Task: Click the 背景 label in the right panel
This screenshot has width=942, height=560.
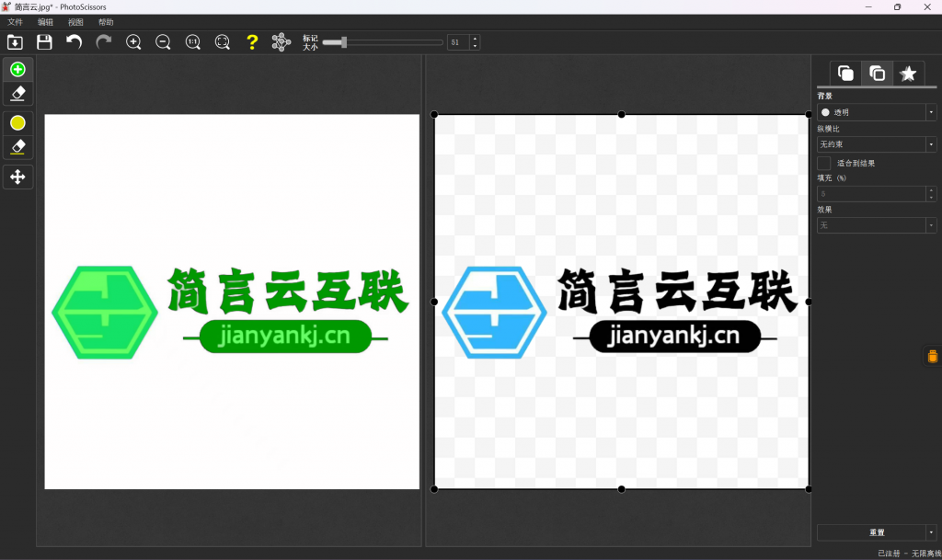Action: (825, 96)
